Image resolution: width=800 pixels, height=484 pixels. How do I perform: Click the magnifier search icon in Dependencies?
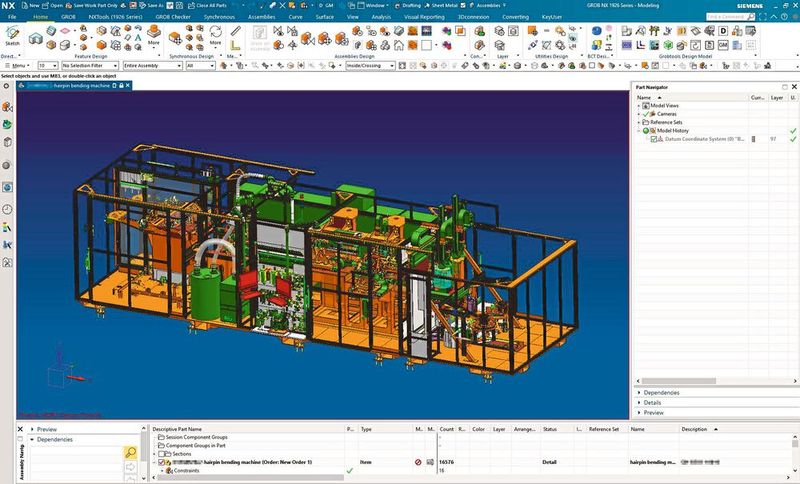tap(130, 452)
